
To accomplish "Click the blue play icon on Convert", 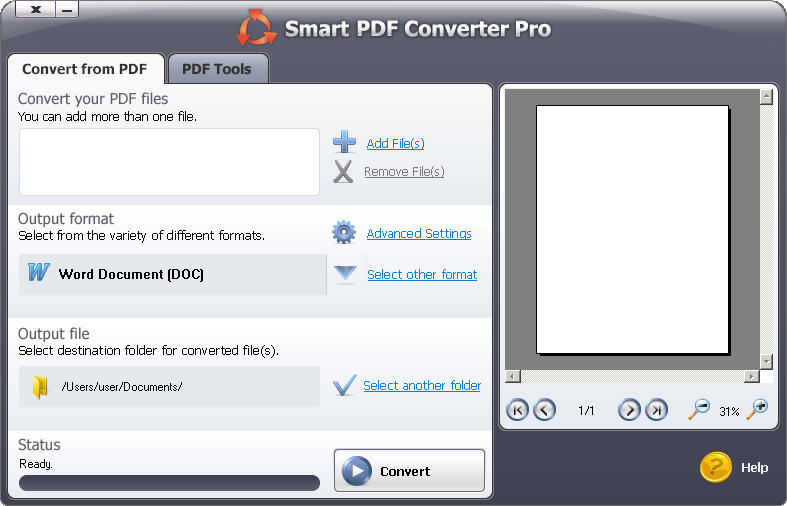I will pos(357,471).
